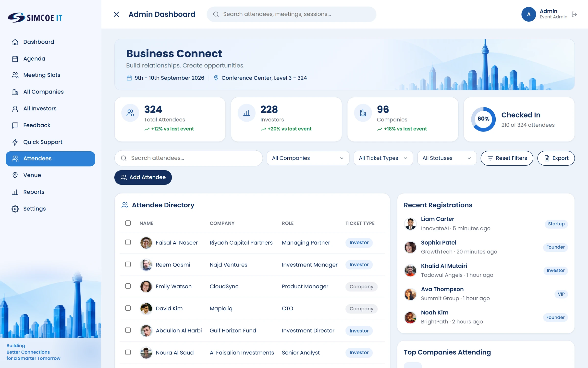Screen dimensions: 588x368
Task: Click the logout icon beside Admin
Action: [574, 14]
